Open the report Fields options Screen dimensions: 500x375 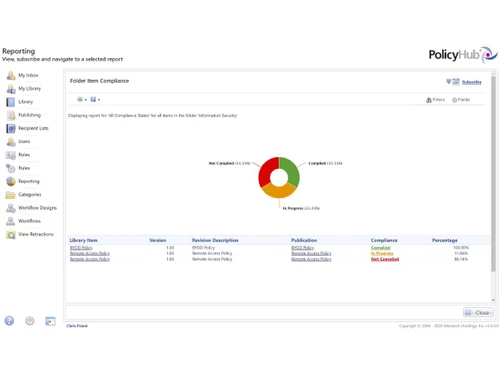tap(461, 100)
